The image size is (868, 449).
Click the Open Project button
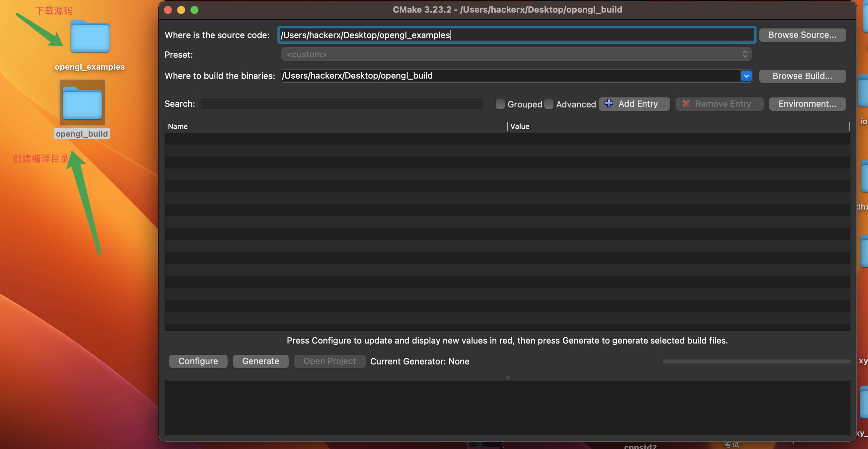329,361
